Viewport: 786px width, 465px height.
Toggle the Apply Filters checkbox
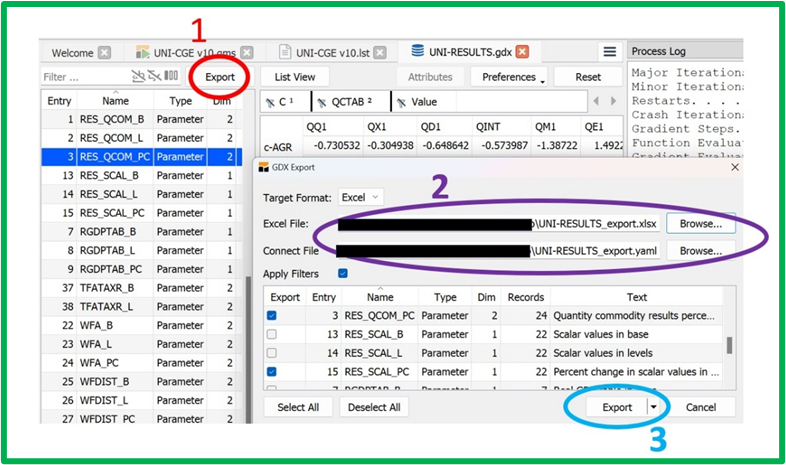[x=343, y=273]
